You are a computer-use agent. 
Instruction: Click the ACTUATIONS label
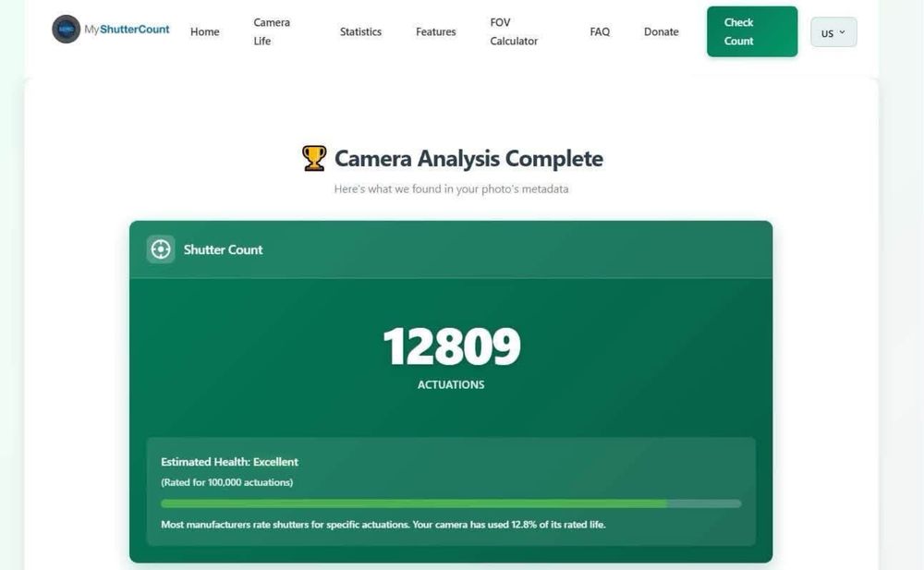(x=451, y=385)
